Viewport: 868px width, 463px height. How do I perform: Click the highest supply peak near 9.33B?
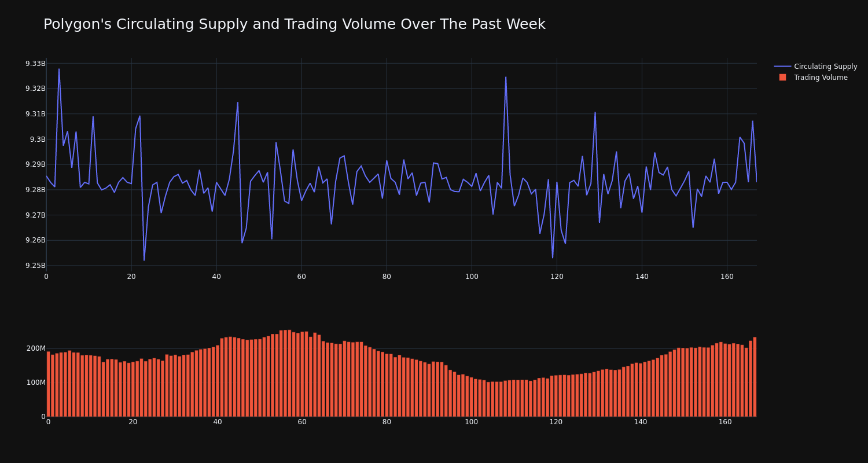pyautogui.click(x=58, y=69)
